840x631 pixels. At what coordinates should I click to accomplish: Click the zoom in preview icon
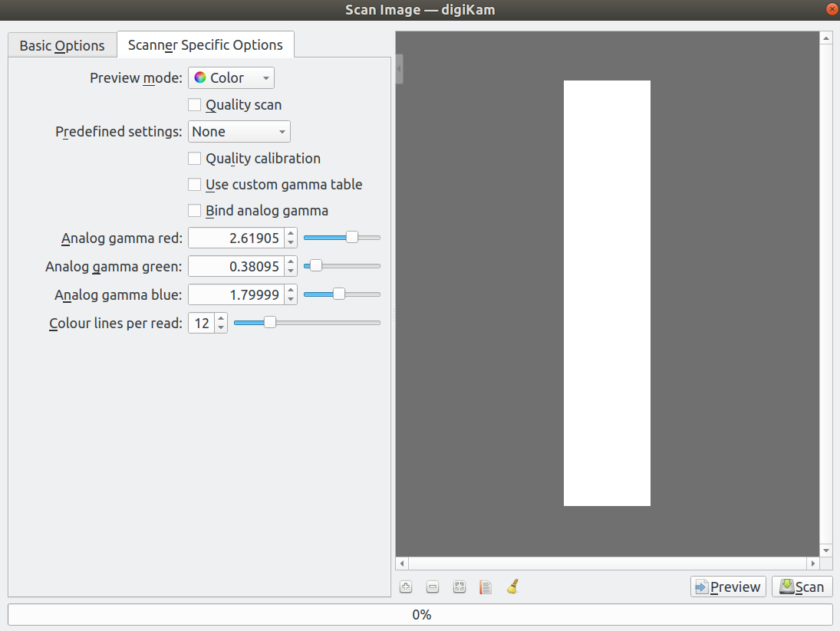[x=407, y=587]
